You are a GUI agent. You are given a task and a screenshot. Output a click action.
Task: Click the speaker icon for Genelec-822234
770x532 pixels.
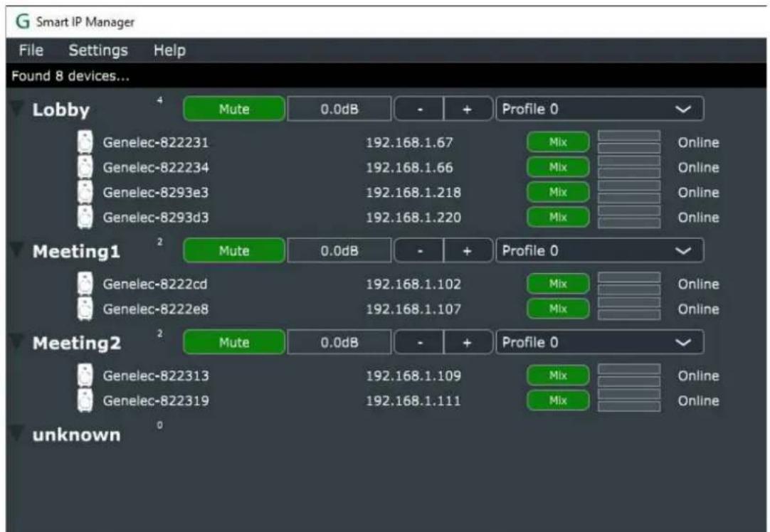(85, 167)
